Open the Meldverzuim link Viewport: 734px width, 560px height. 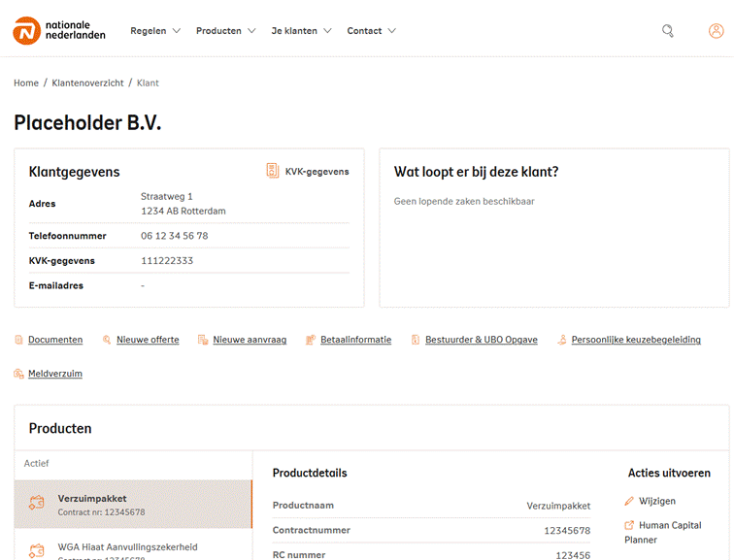pyautogui.click(x=55, y=374)
